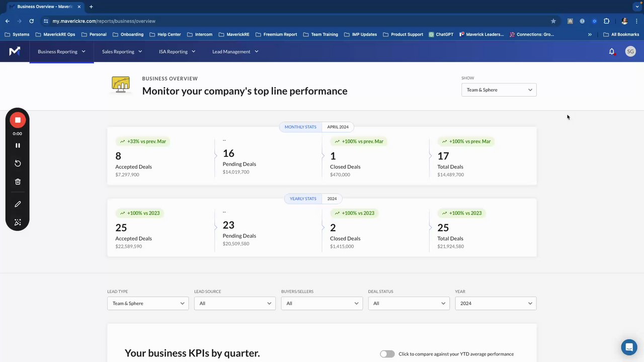
Task: Open the Business Reporting menu
Action: coord(61,51)
